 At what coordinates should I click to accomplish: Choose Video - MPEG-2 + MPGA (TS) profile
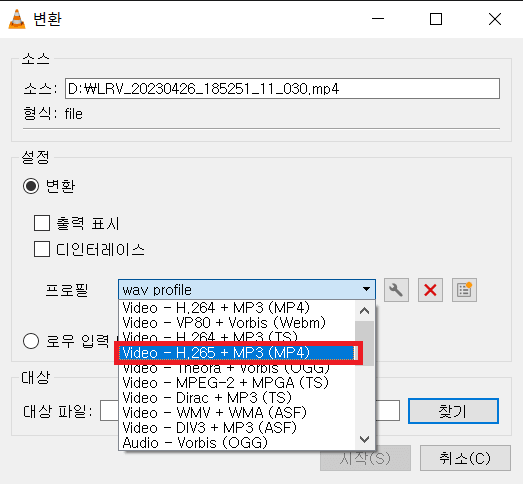237,383
